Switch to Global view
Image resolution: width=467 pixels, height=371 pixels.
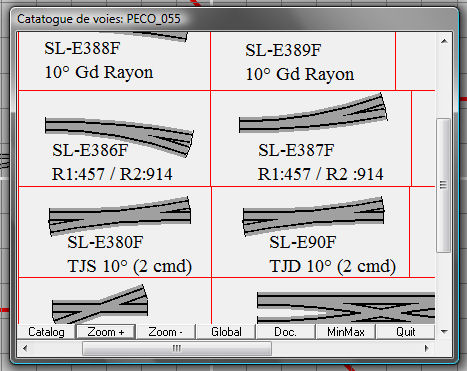pos(226,332)
